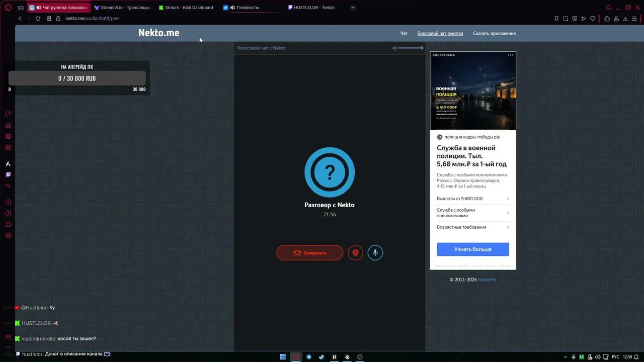
Task: Open the 'Чат' navigation item
Action: click(404, 33)
